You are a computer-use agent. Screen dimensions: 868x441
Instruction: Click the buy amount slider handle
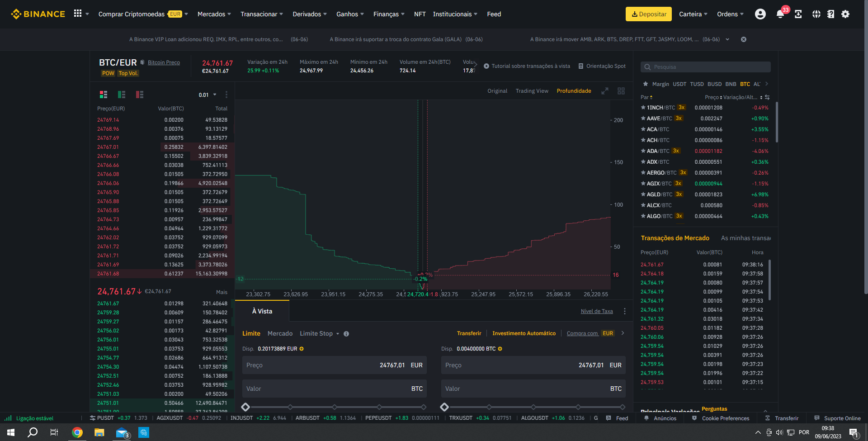coord(245,407)
